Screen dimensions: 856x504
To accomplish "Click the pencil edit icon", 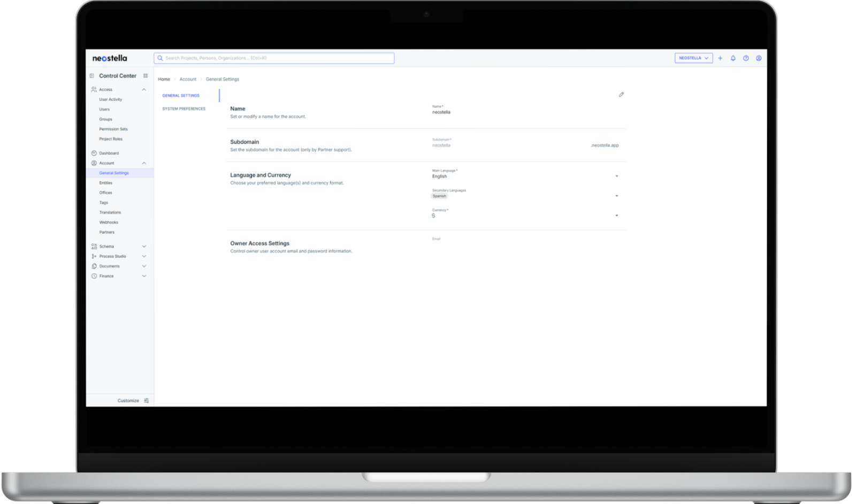I will [x=621, y=95].
